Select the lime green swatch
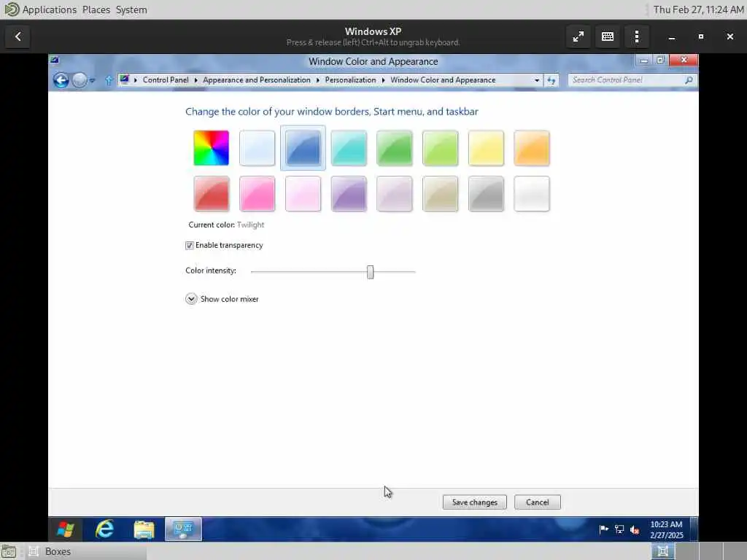The image size is (747, 560). click(440, 148)
